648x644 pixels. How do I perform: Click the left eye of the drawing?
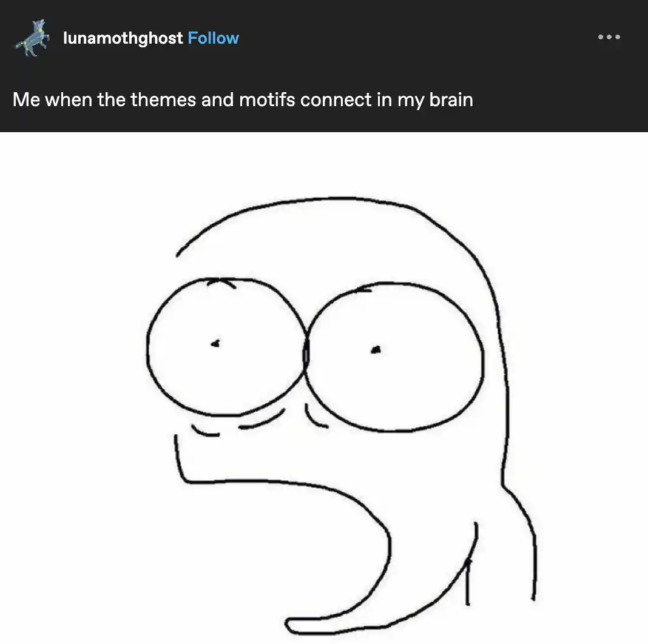227,347
